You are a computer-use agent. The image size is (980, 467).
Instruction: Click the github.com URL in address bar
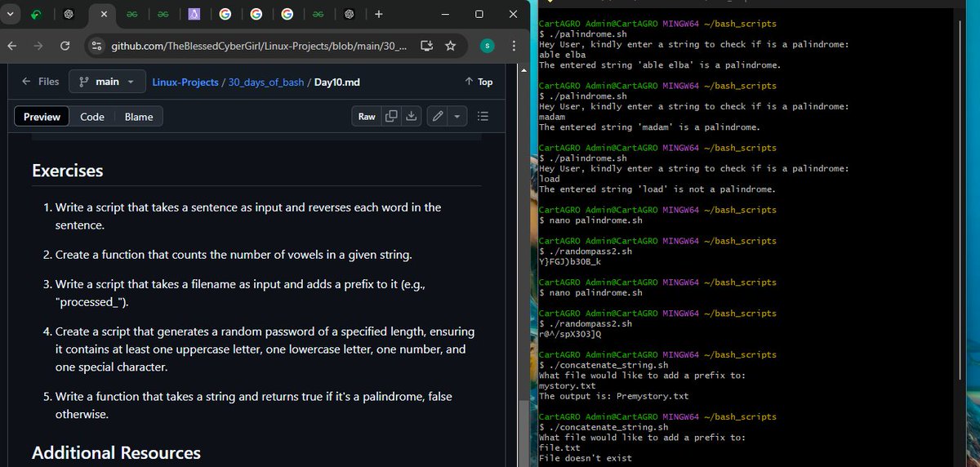point(259,46)
